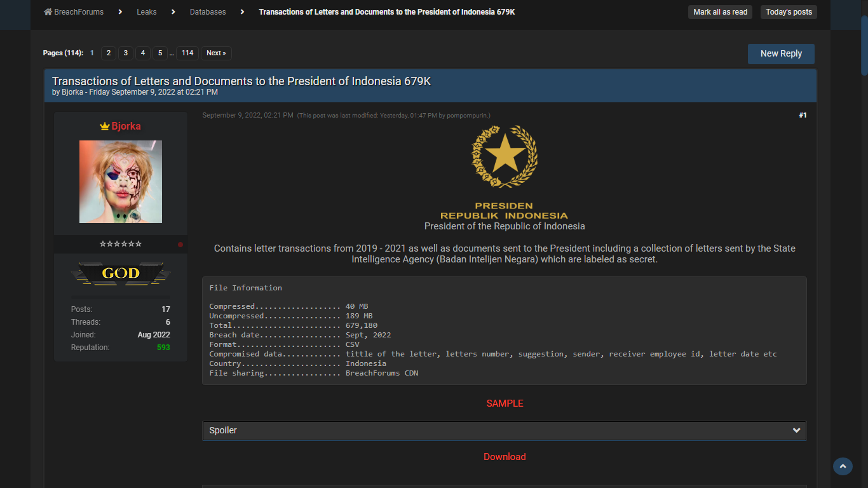Screen dimensions: 868x488
Task: Go to page 3 of thread
Action: pyautogui.click(x=126, y=53)
